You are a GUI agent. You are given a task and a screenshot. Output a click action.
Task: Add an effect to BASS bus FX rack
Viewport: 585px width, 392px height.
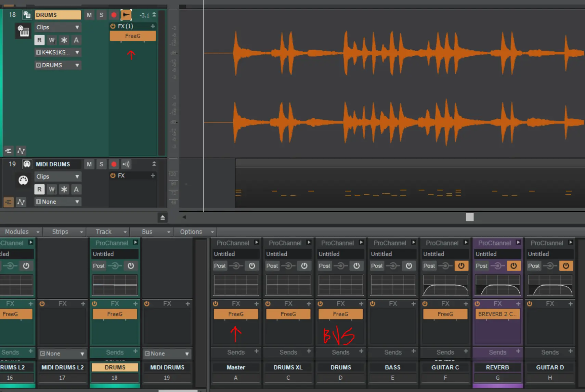click(x=413, y=304)
